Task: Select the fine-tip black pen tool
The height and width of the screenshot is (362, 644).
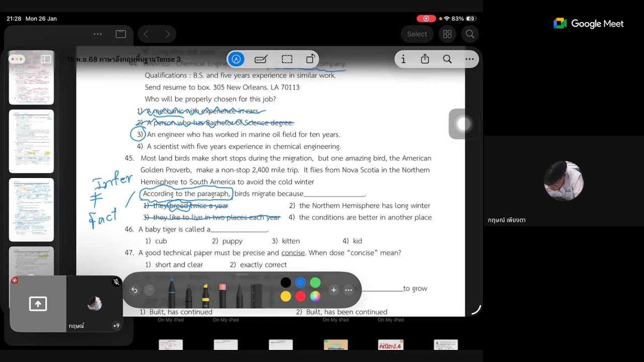Action: click(x=189, y=295)
